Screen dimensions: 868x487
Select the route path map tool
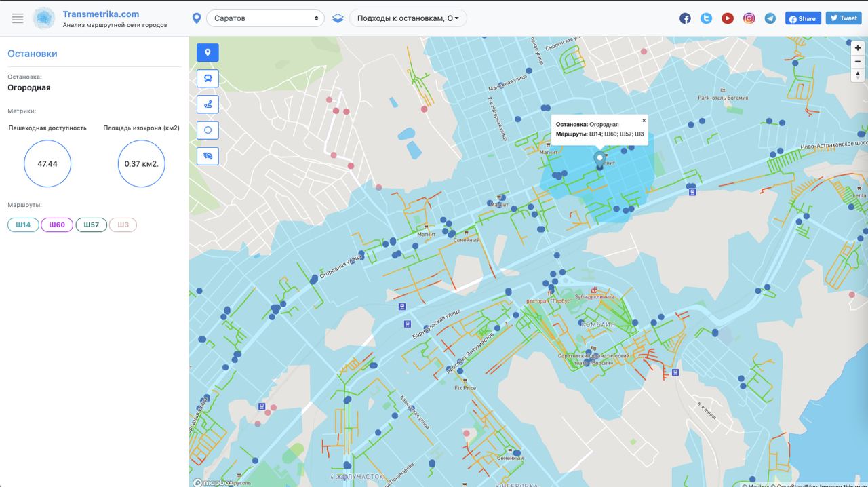(208, 104)
